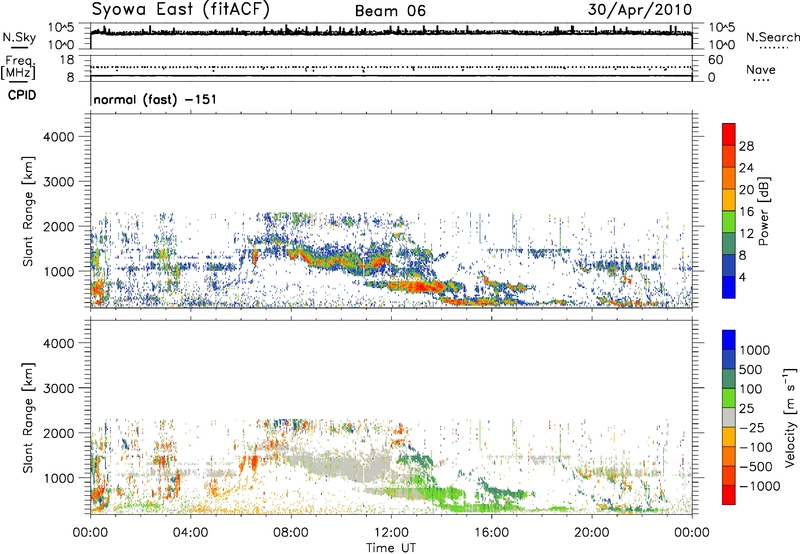Click the 'Syowa East (fitACF)' title text
Viewport: 800px width, 554px height.
pyautogui.click(x=180, y=9)
